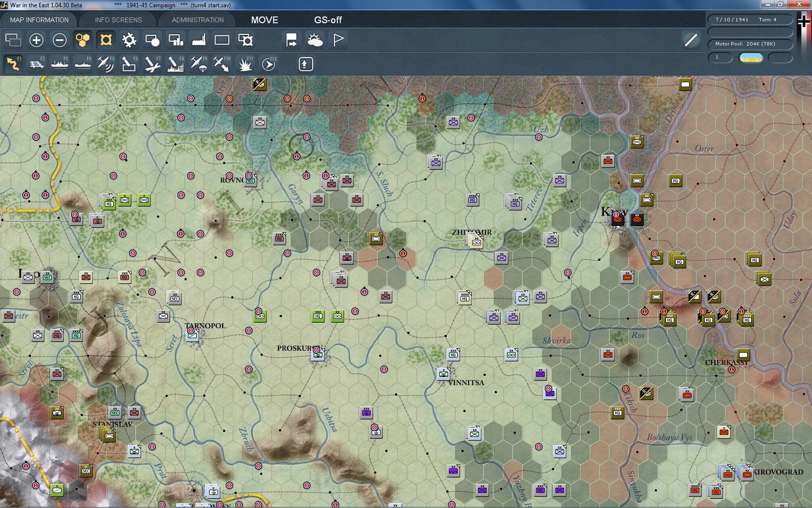
Task: Click the MOVE mode label
Action: [264, 20]
